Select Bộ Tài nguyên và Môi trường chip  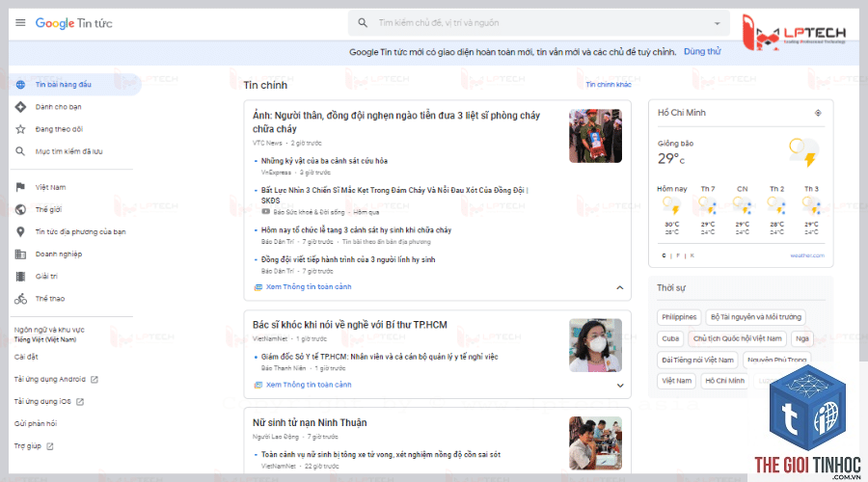755,317
